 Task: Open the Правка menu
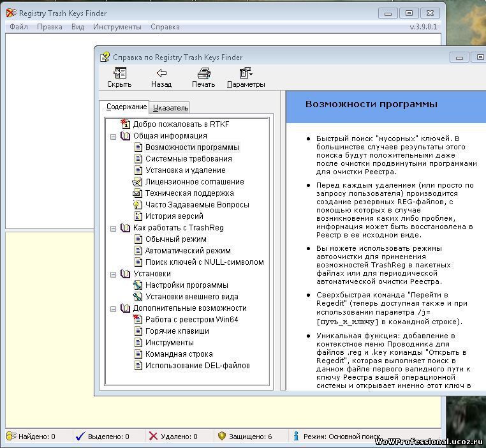[x=50, y=27]
